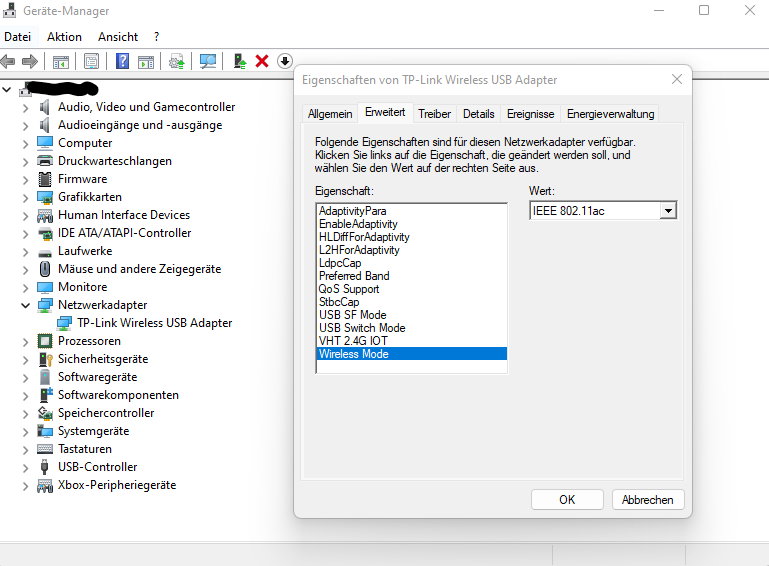
Task: Switch to the Ereignisse tab
Action: pos(531,114)
